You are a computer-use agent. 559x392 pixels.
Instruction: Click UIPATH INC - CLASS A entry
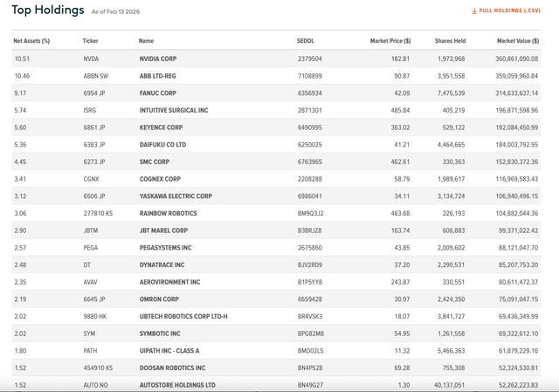coord(169,351)
